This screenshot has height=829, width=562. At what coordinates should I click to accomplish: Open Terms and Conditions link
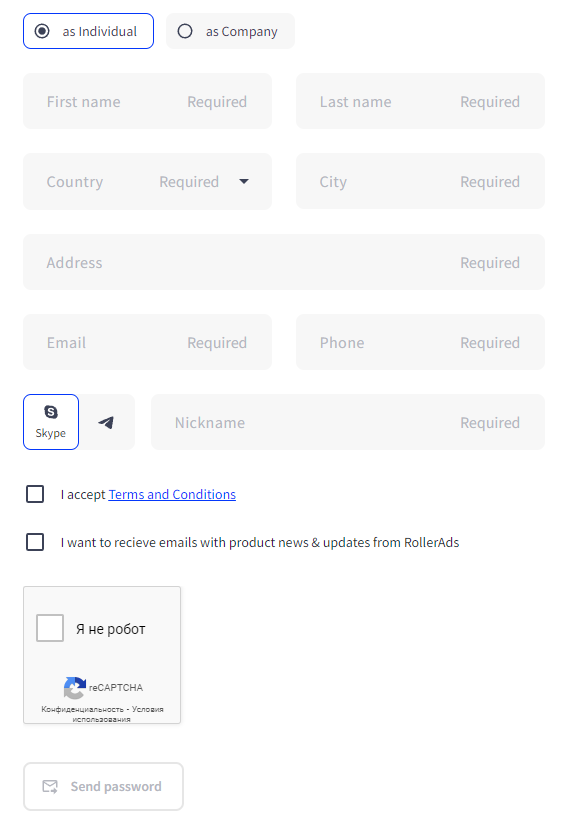click(172, 494)
